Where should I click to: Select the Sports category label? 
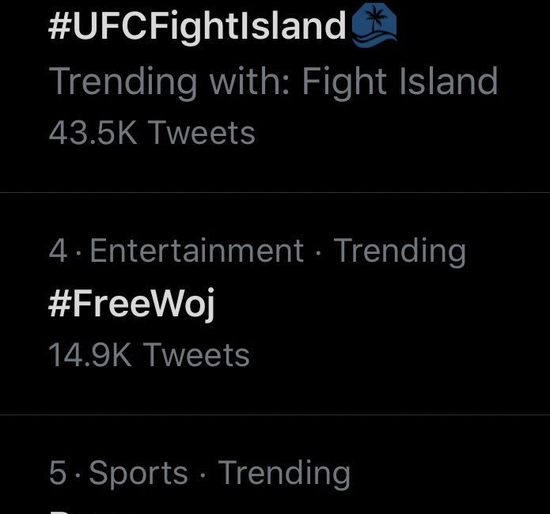point(138,474)
